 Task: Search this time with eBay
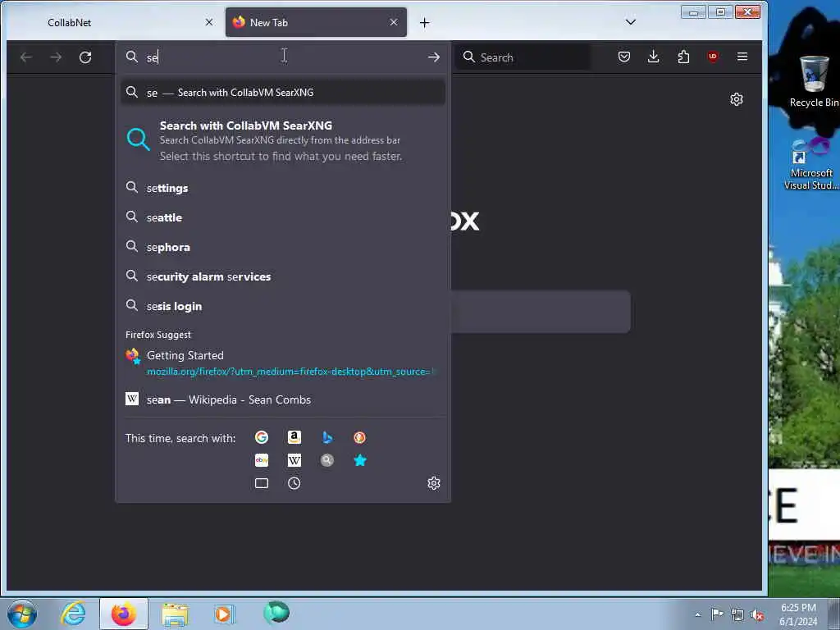pyautogui.click(x=262, y=460)
